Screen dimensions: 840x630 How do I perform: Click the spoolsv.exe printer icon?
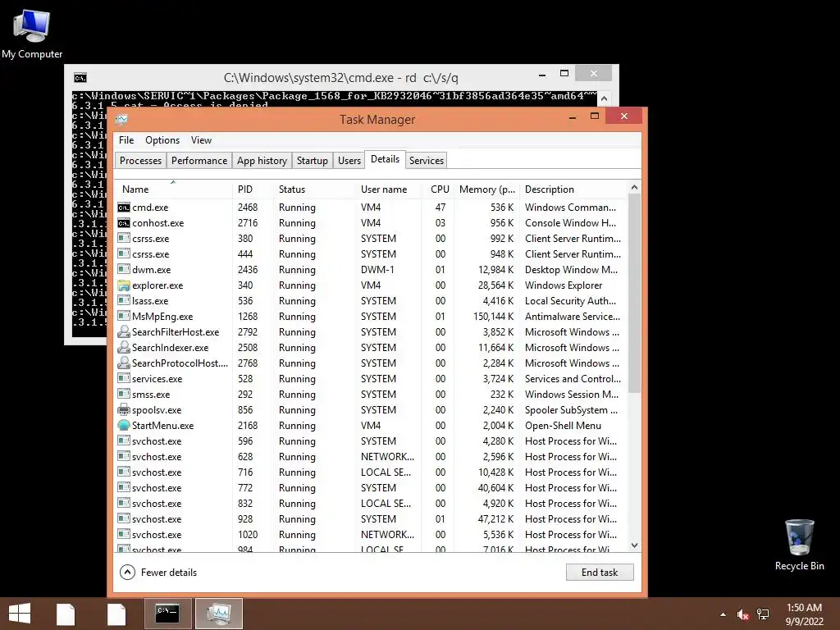tap(124, 410)
